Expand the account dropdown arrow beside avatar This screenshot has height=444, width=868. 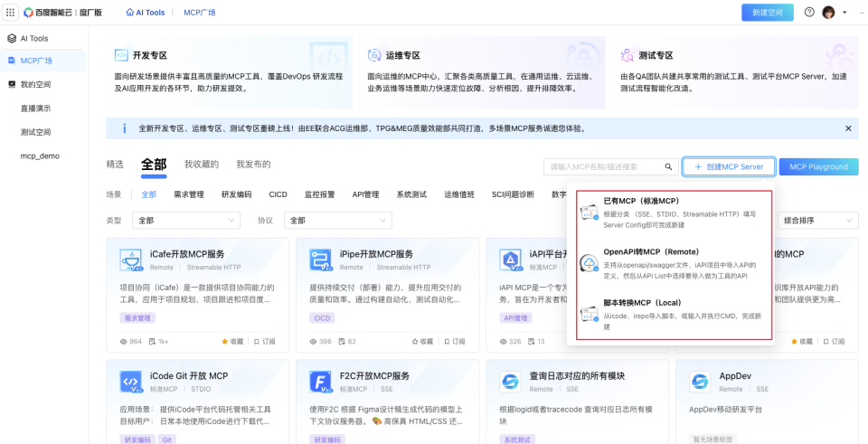(x=844, y=12)
